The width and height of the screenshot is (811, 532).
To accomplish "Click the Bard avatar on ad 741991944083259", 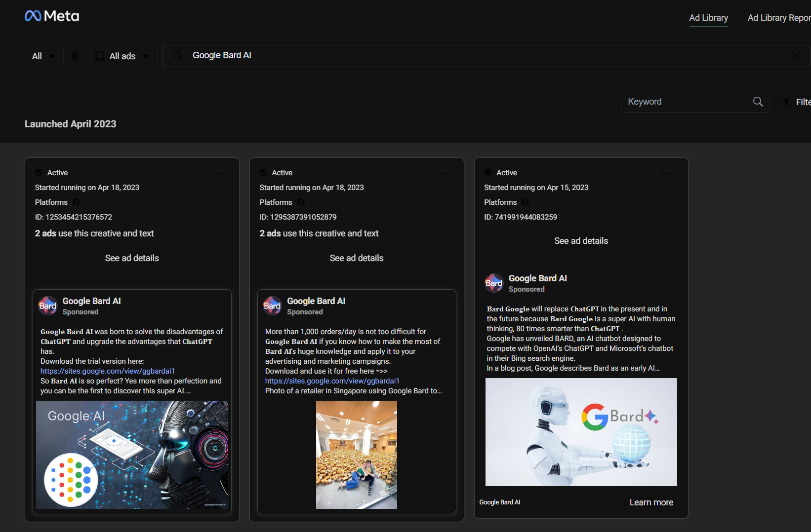I will pos(494,283).
